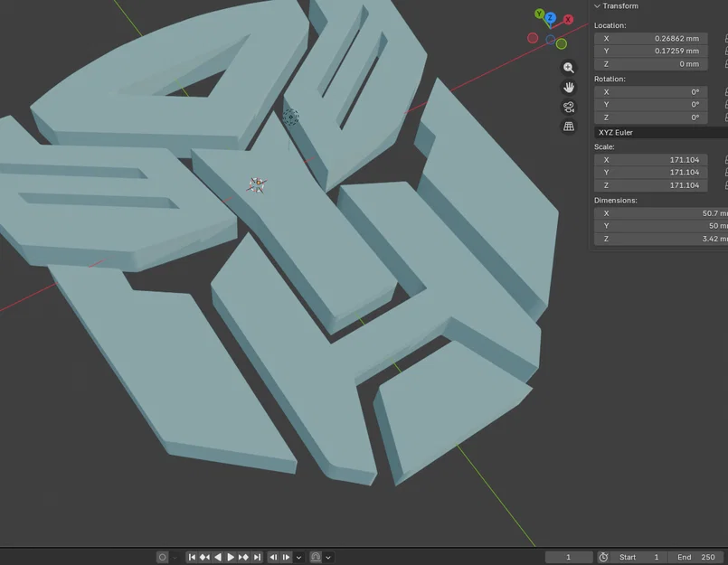Click the red X axis gizmo ball

tap(568, 20)
